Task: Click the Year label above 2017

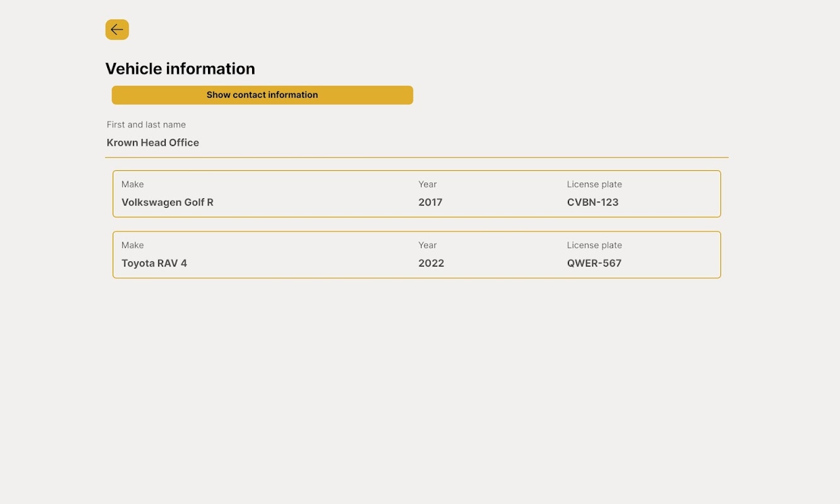Action: (427, 185)
